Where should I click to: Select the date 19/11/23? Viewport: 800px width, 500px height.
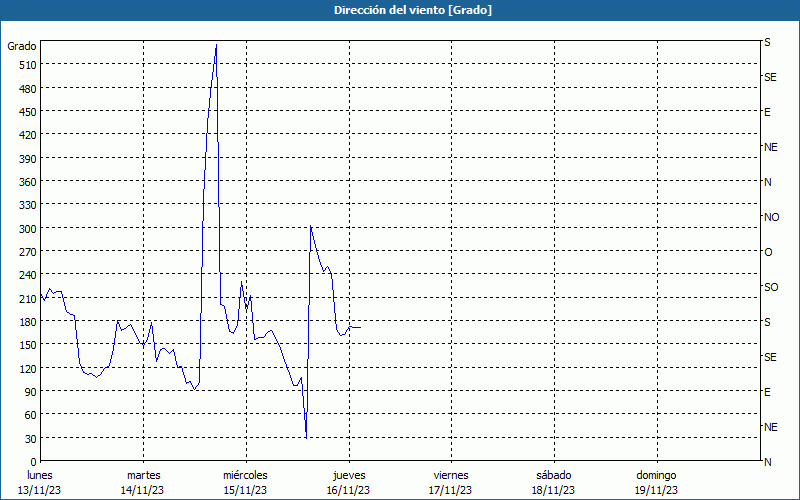[x=656, y=491]
